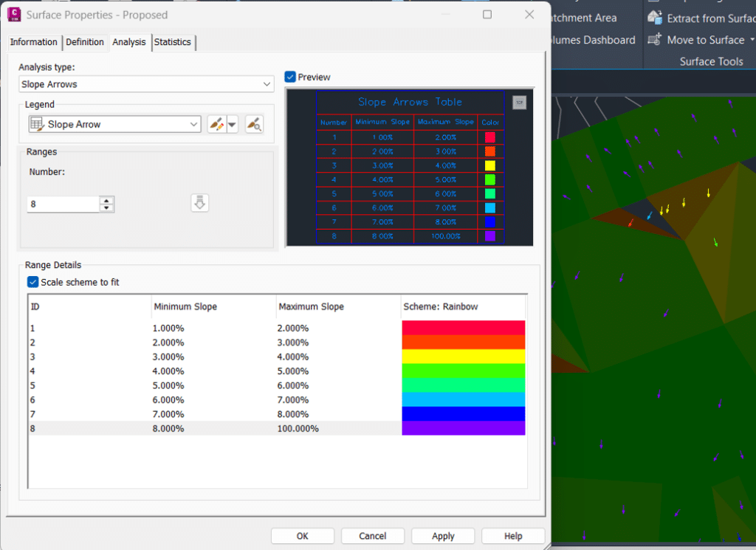Switch to the Information tab
This screenshot has height=550, width=756.
pos(34,42)
